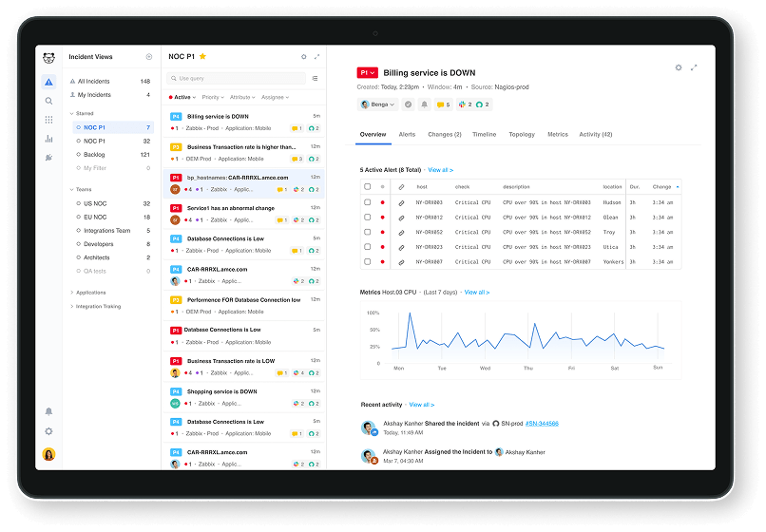Click the link icon in alerts table header

[402, 186]
